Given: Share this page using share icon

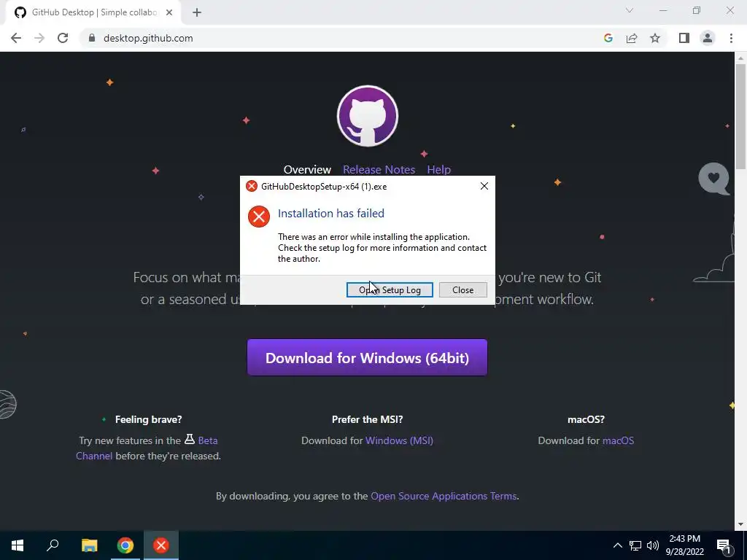Looking at the screenshot, I should [632, 38].
